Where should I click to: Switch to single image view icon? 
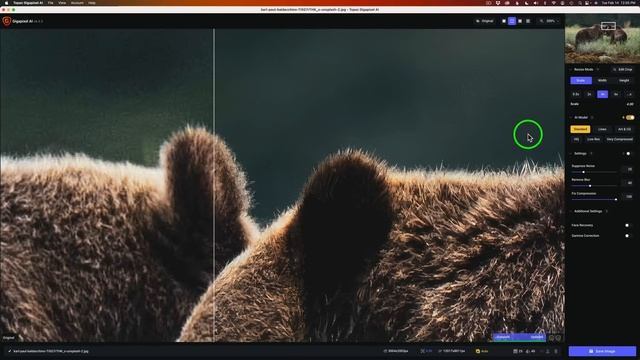pyautogui.click(x=504, y=21)
